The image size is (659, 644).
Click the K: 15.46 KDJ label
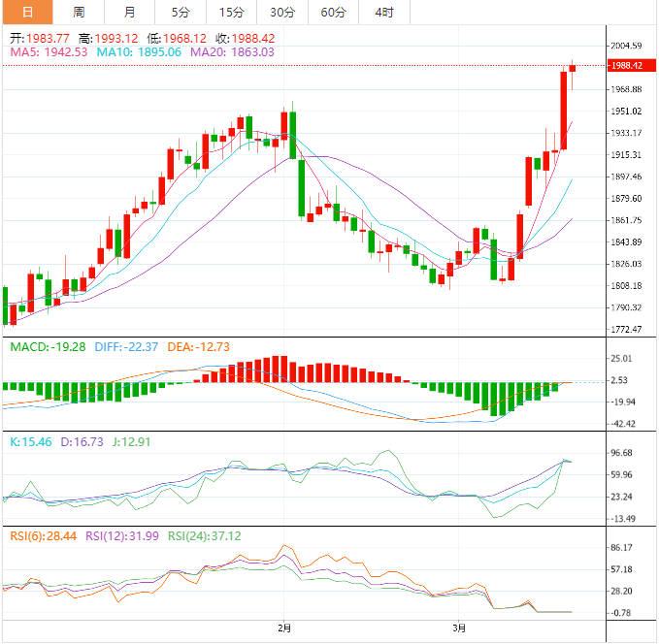point(30,440)
